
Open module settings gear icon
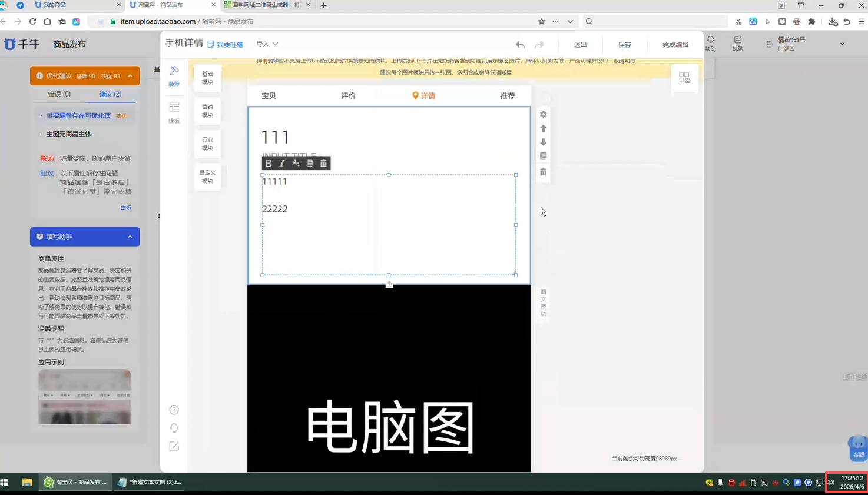(x=543, y=114)
